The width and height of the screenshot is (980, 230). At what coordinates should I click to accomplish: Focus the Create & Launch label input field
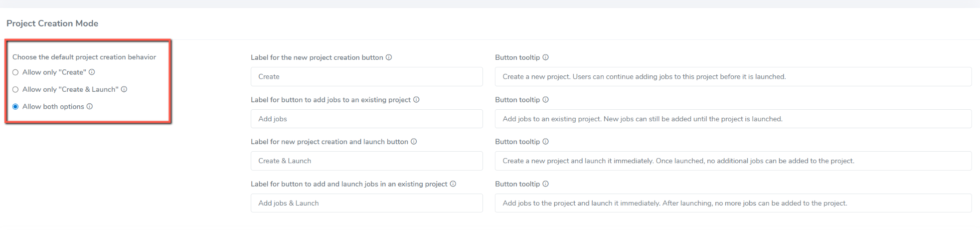[x=367, y=161]
